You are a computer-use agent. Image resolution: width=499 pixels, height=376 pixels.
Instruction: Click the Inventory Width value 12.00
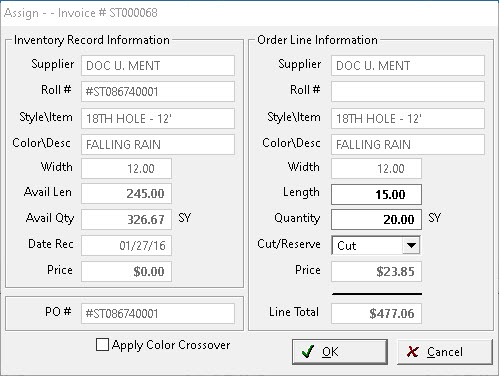[126, 168]
